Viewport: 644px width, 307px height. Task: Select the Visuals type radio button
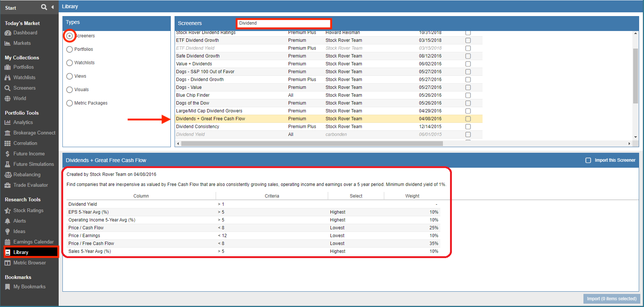click(70, 90)
